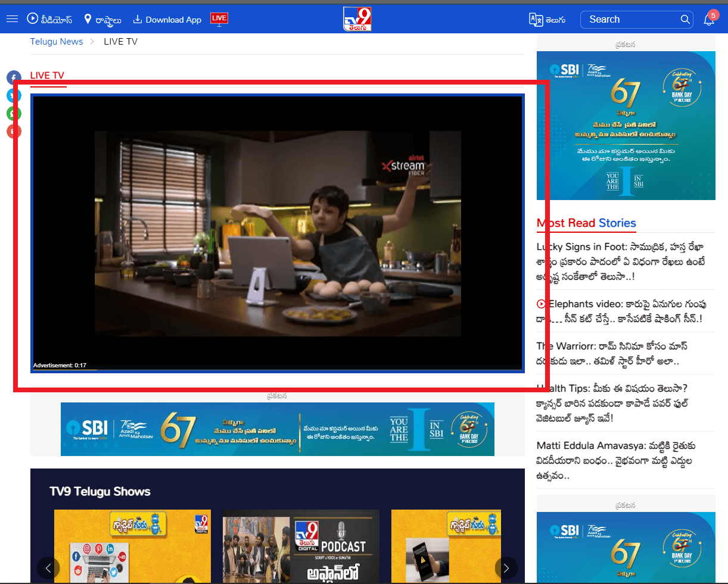Open the videos section in the header
This screenshot has width=728, height=584.
coord(49,19)
